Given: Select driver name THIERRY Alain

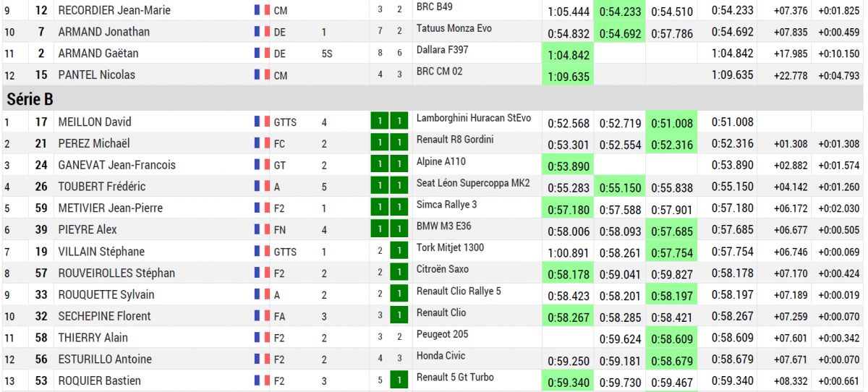Looking at the screenshot, I should tap(93, 338).
